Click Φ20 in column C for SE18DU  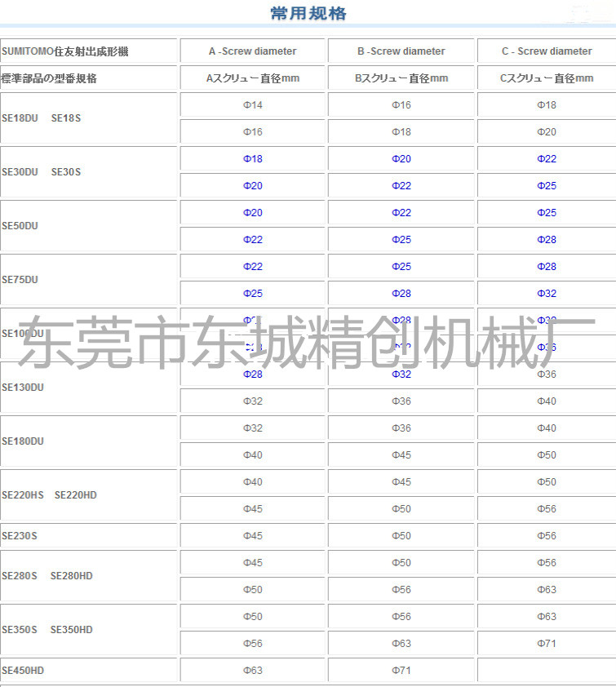[547, 132]
